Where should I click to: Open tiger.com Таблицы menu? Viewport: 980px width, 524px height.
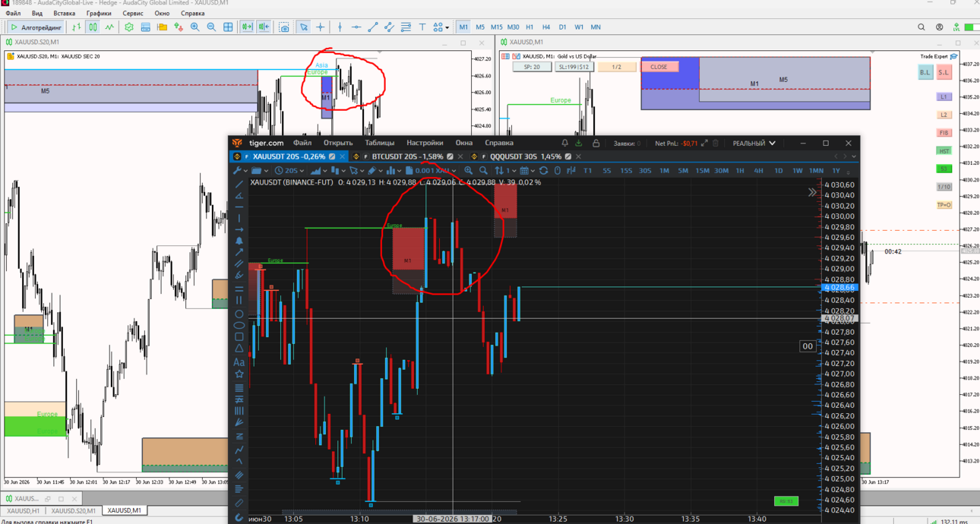click(379, 143)
